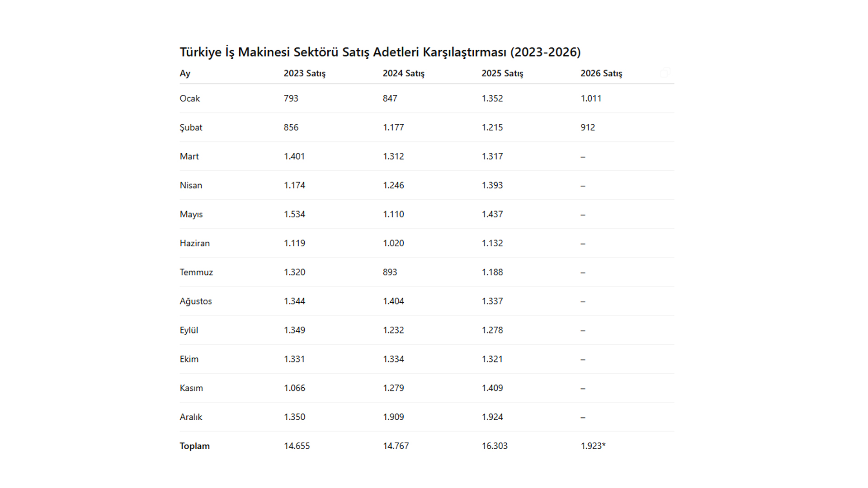868x488 pixels.
Task: Click the Aralık 2024 value 1.909
Action: (x=393, y=417)
